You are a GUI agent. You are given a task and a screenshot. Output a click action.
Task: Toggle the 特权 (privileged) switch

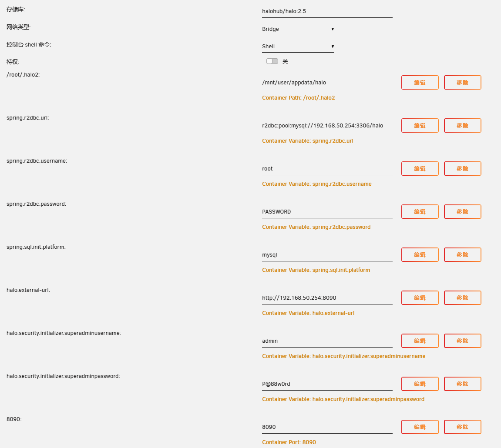(272, 61)
